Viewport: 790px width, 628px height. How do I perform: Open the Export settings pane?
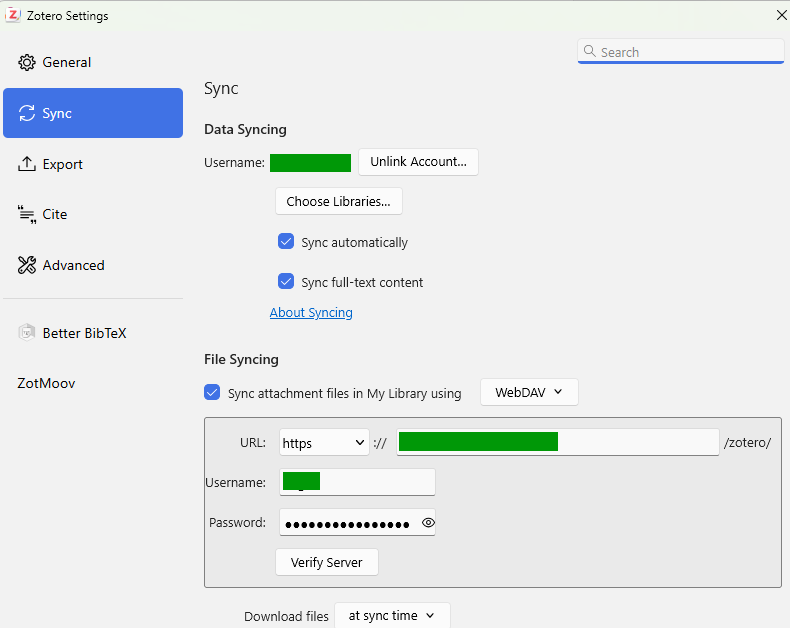click(x=93, y=164)
